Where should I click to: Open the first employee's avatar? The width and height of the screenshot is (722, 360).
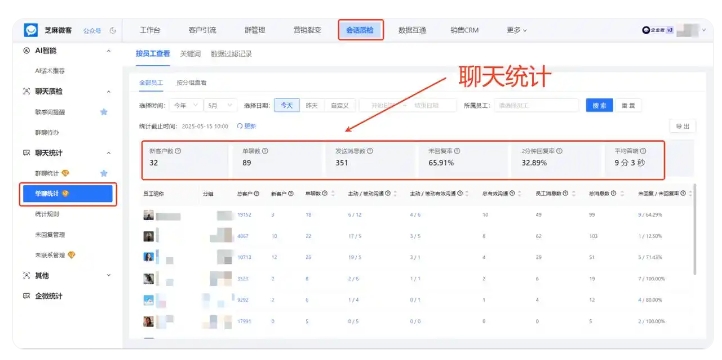tap(148, 215)
